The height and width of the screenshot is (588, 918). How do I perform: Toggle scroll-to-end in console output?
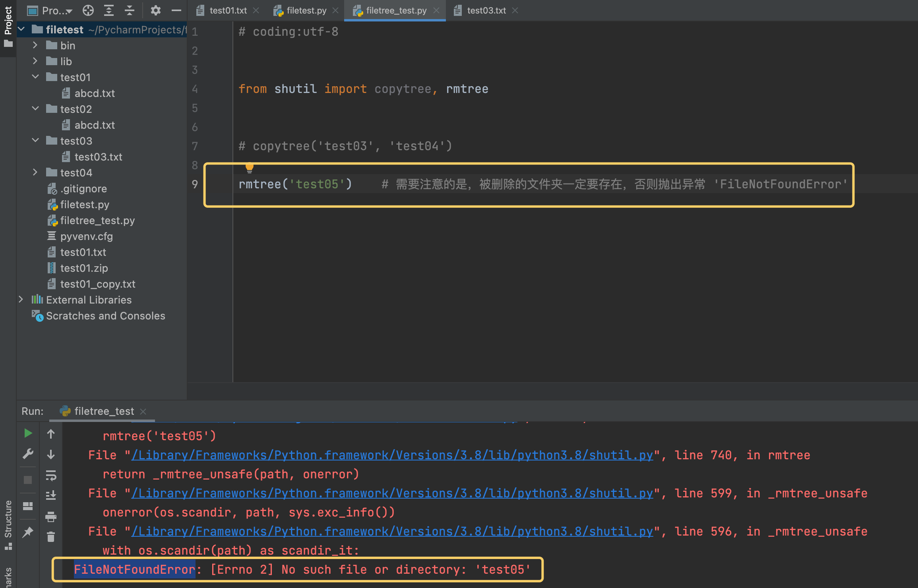pyautogui.click(x=51, y=495)
